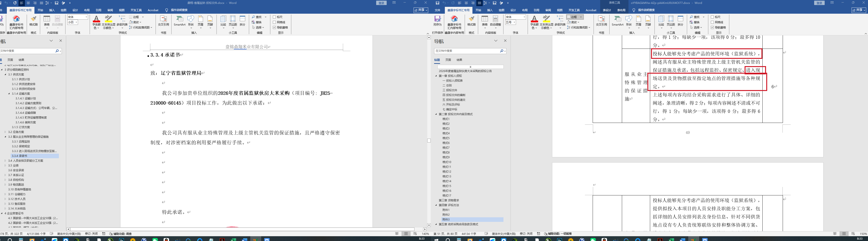This screenshot has height=241, width=868.
Task: Click 交叉引用 cross-reference icon in left window
Action: [163, 21]
